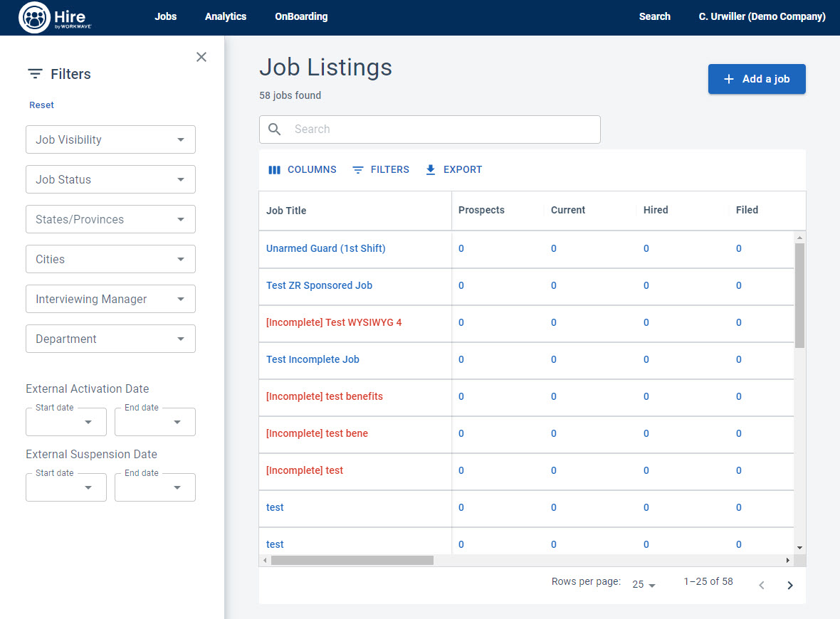Open the OnBoarding menu item
Screen dimensions: 840x619
pyautogui.click(x=301, y=16)
